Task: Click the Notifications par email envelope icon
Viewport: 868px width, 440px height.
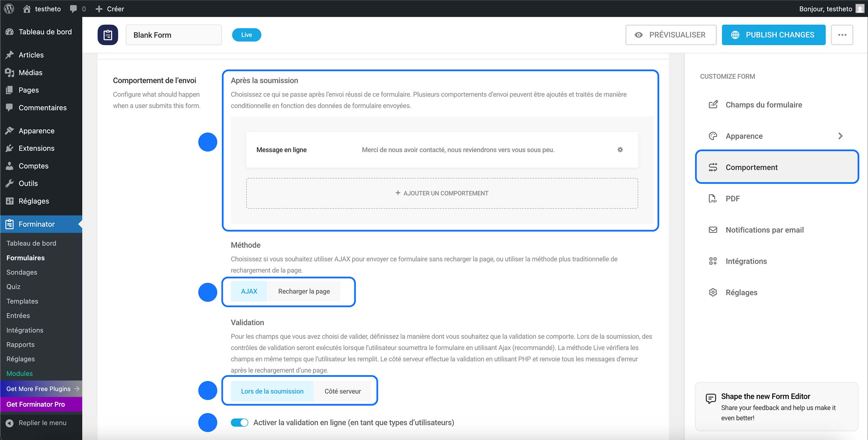Action: point(713,230)
